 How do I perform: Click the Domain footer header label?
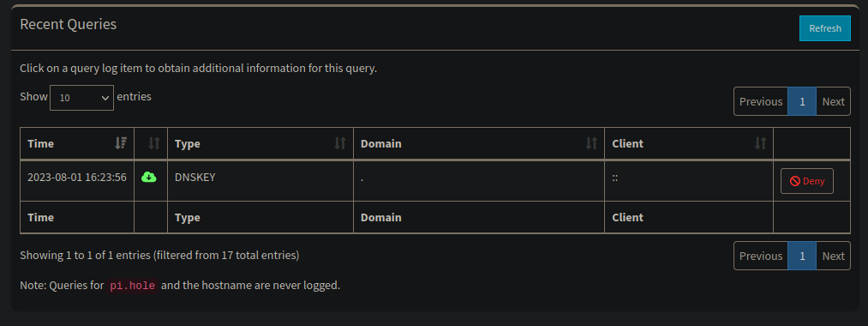coord(380,217)
